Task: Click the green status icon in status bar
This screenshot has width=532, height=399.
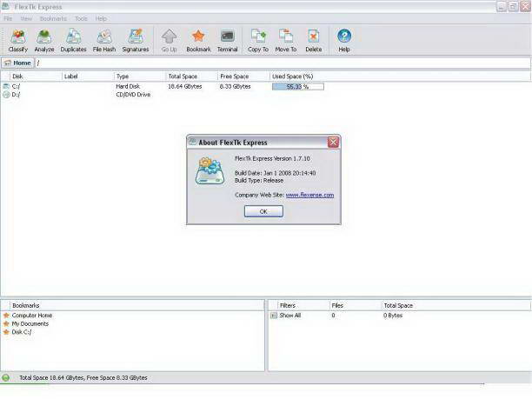Action: click(x=6, y=377)
